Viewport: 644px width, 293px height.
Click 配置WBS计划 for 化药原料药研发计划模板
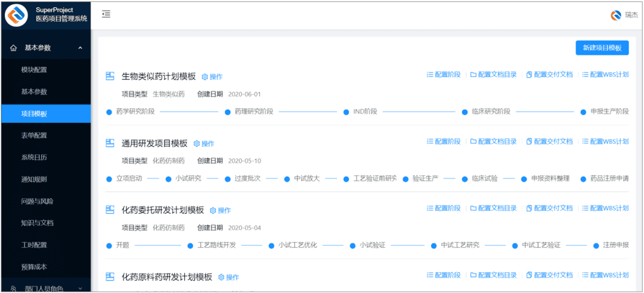pyautogui.click(x=605, y=275)
